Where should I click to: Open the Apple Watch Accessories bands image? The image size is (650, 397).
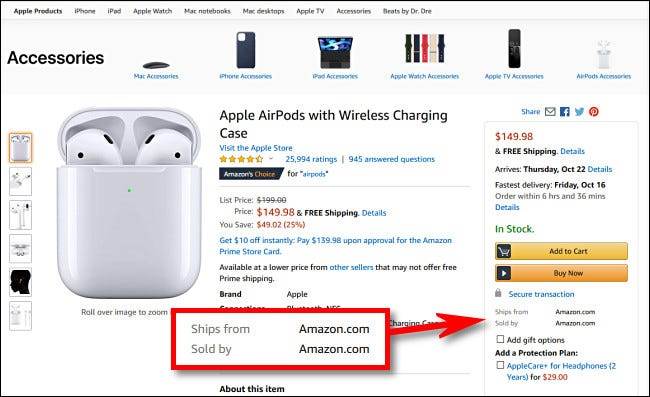[424, 48]
